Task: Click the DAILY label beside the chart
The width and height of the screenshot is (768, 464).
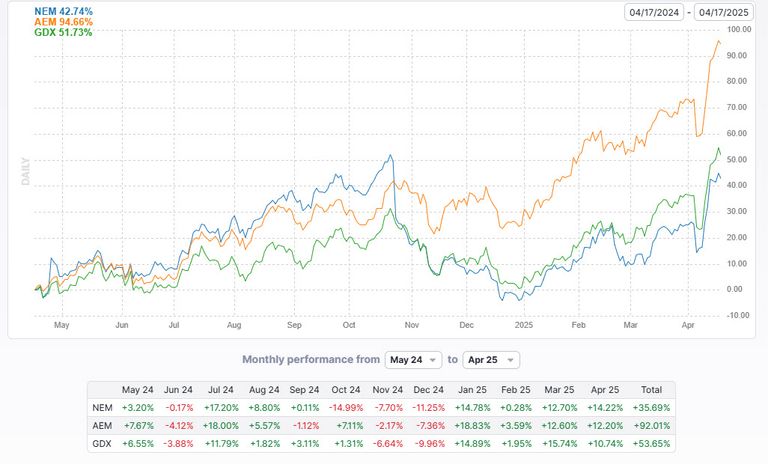Action: point(26,169)
